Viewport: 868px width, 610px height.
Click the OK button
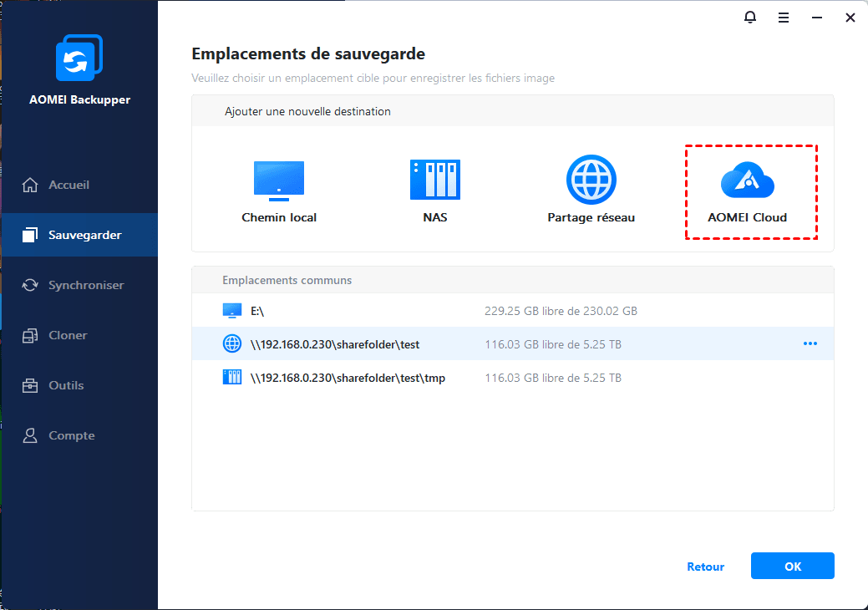click(792, 566)
